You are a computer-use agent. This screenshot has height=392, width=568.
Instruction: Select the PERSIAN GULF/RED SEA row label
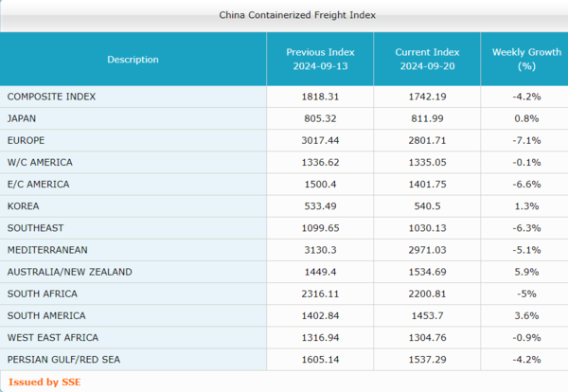(x=62, y=360)
